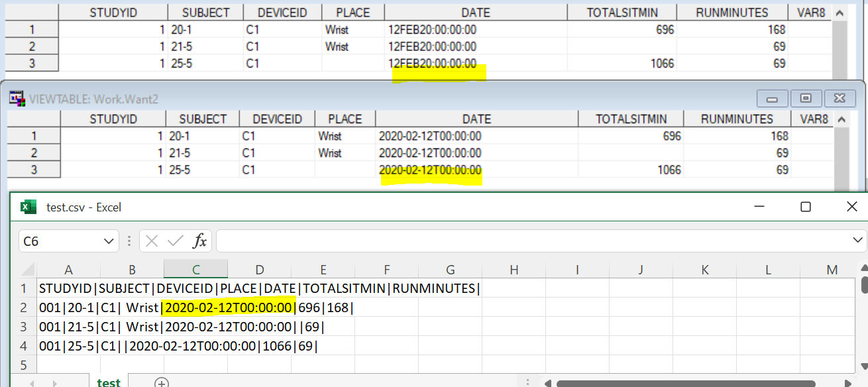
Task: Click the Excel app icon in title bar
Action: (28, 207)
